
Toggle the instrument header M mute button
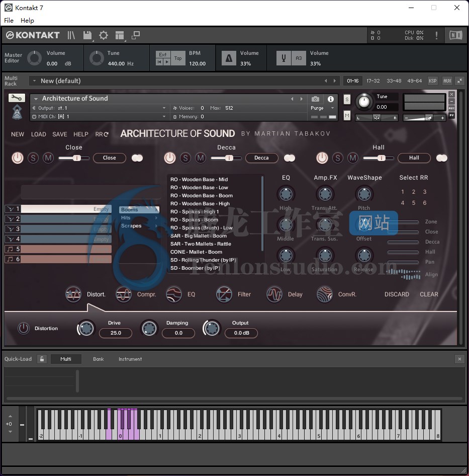coord(347,115)
